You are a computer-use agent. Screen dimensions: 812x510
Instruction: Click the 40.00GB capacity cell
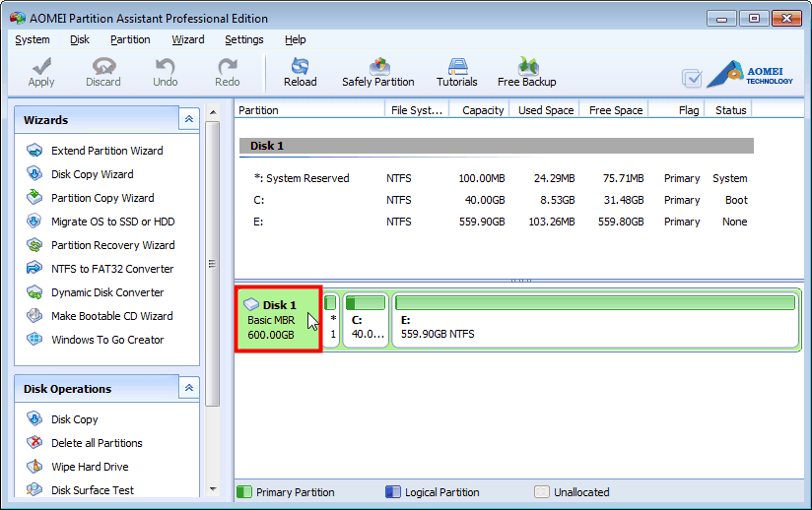[x=485, y=200]
